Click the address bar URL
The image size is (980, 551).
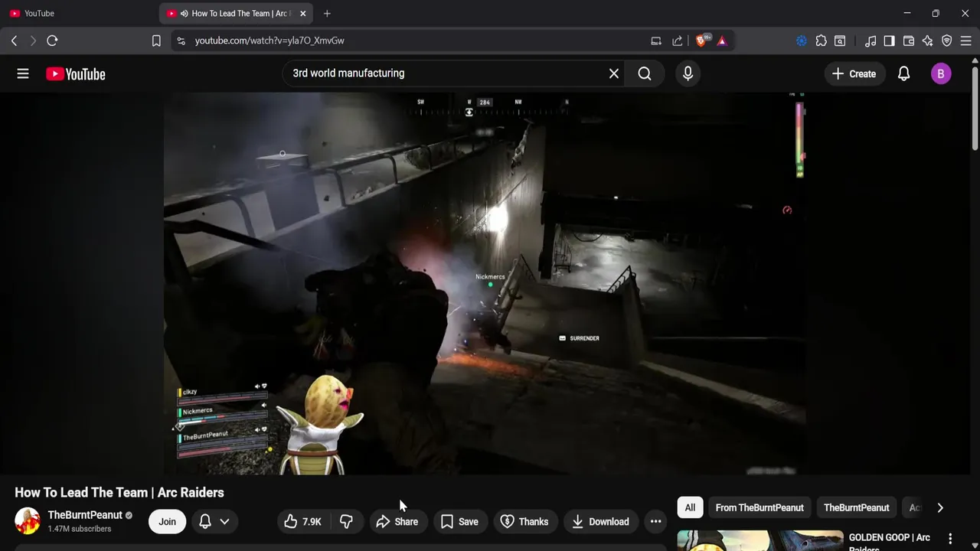[269, 41]
